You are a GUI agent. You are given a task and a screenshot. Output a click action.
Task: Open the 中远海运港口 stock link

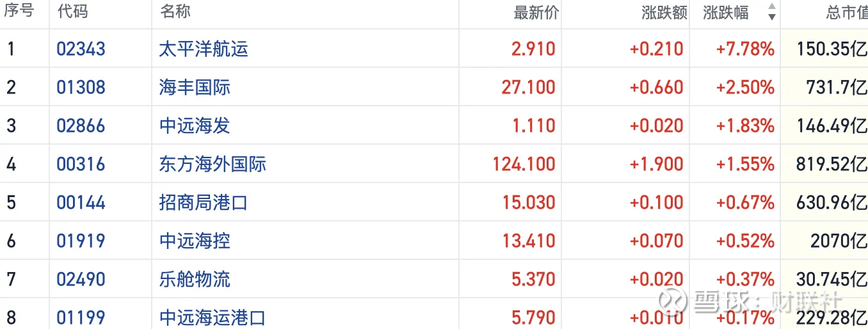[213, 317]
